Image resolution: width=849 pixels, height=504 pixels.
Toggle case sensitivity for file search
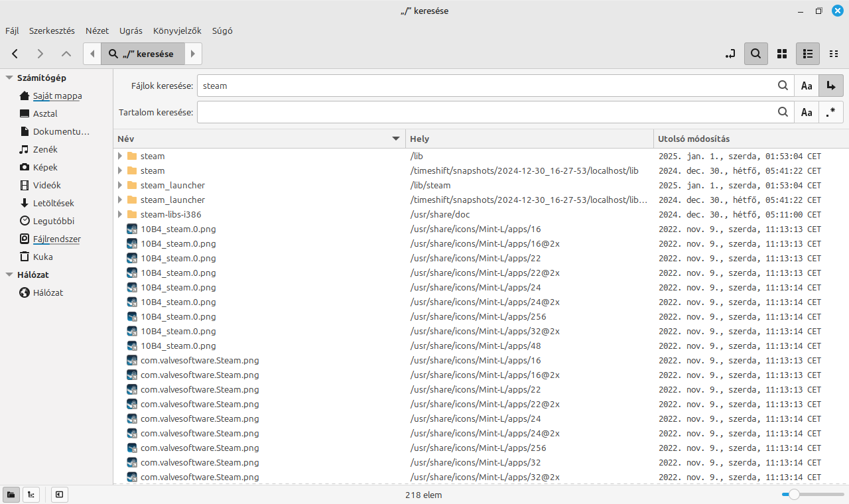pos(807,86)
